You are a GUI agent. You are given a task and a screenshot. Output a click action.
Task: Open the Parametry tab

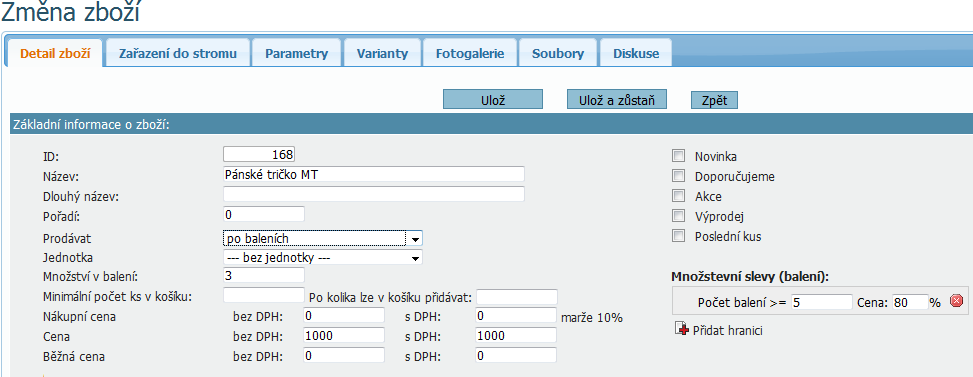click(x=297, y=53)
